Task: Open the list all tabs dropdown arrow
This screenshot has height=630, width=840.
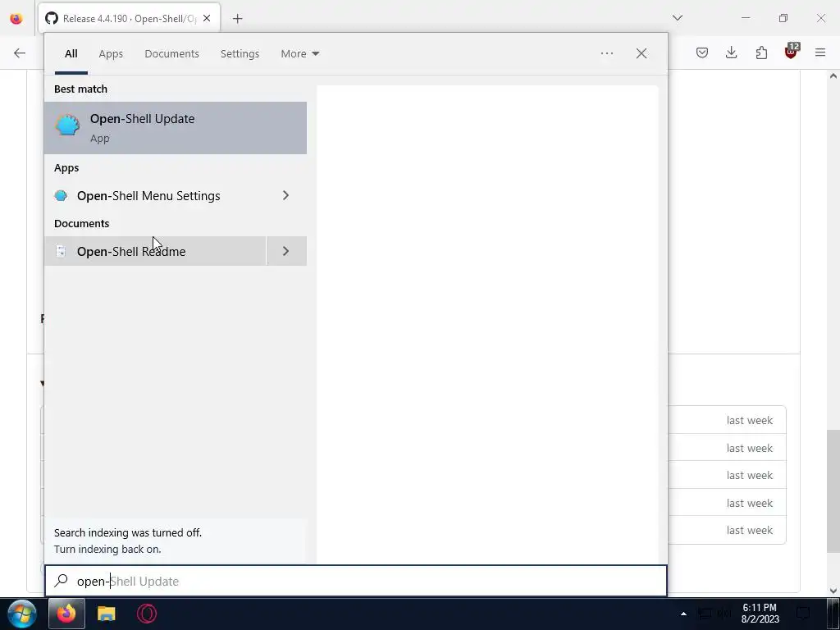Action: tap(678, 18)
